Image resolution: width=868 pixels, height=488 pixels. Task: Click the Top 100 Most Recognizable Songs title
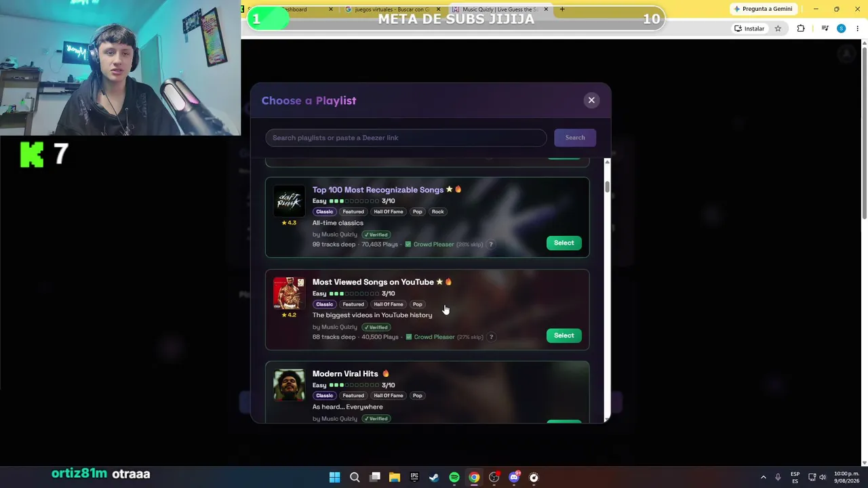[x=378, y=190]
